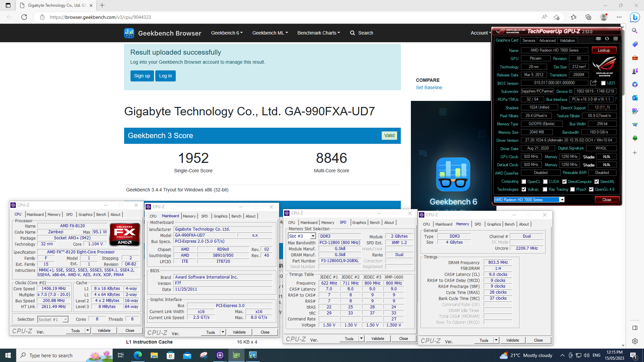Open Edge sidebar search icon
The height and width of the screenshot is (362, 644).
(x=635, y=31)
